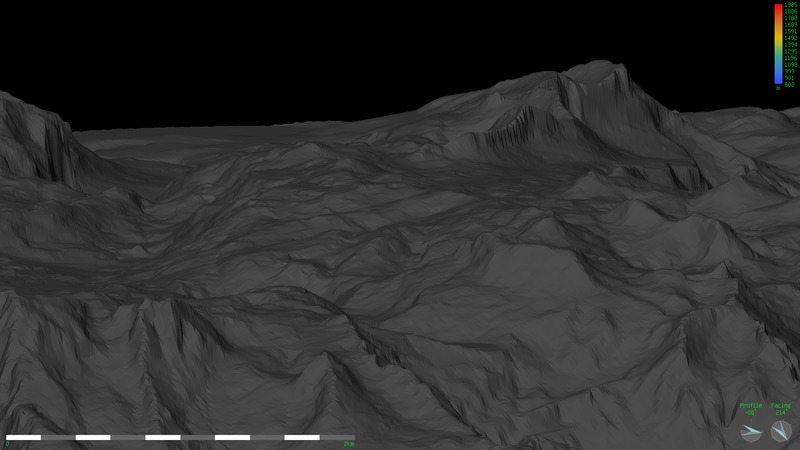800x450 pixels.
Task: Click the '214°' facing value
Action: tap(781, 412)
